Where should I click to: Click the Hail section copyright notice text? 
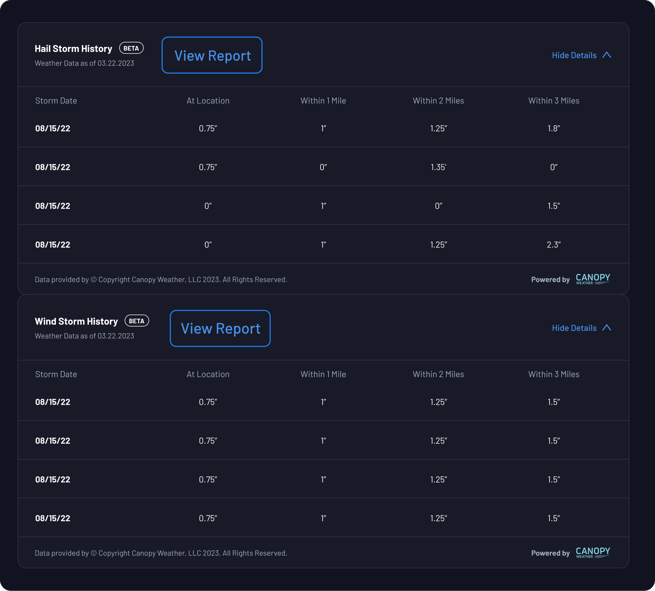point(161,279)
